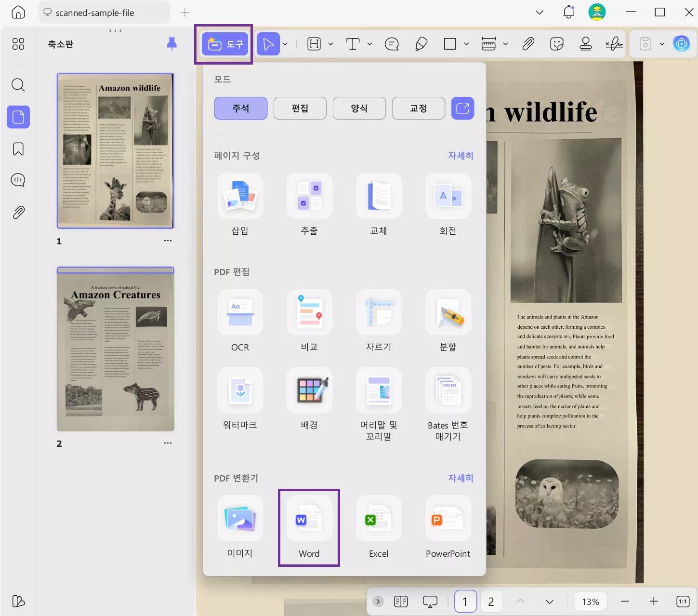Click the comment bubble annotation tool
Image resolution: width=698 pixels, height=616 pixels.
click(x=391, y=43)
